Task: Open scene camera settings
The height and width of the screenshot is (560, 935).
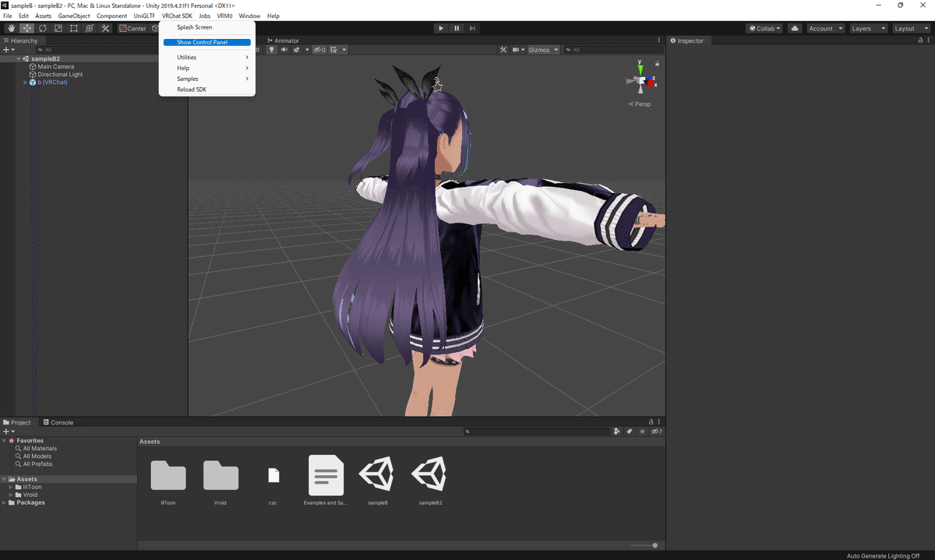Action: click(518, 50)
